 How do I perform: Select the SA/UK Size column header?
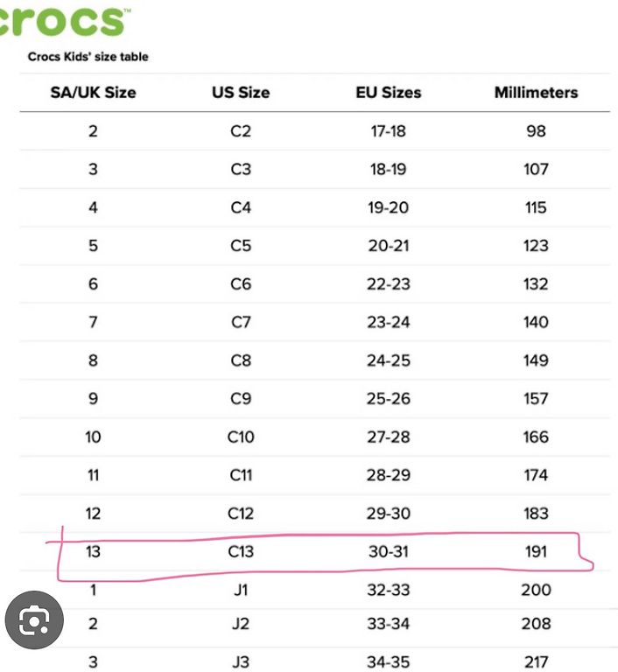click(x=93, y=93)
